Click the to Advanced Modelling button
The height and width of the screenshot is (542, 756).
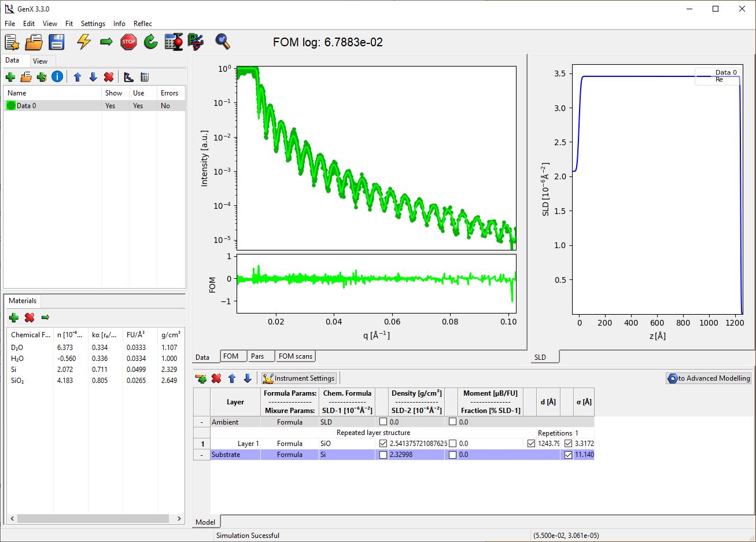click(709, 378)
